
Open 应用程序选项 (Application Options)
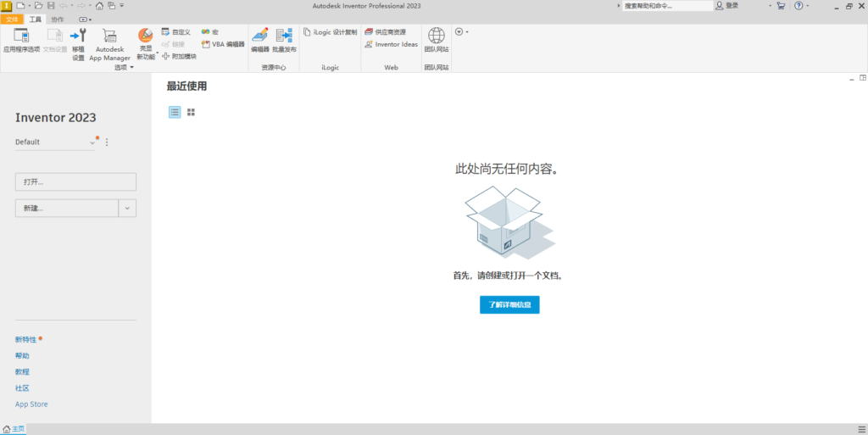21,40
